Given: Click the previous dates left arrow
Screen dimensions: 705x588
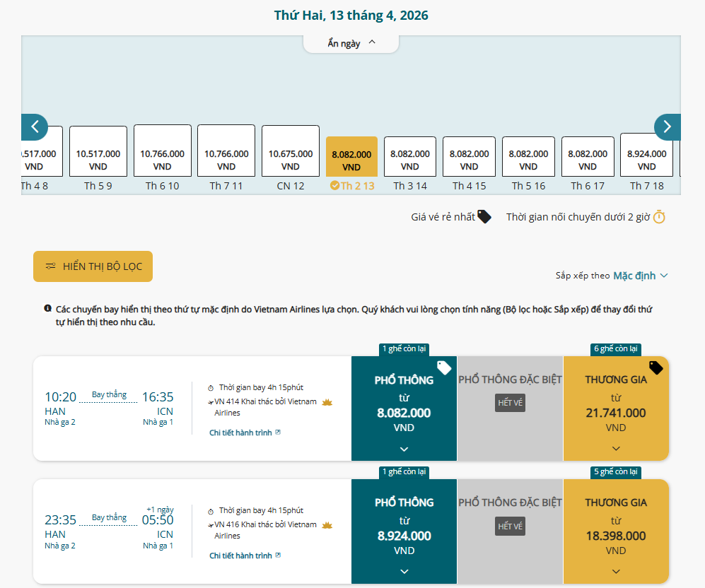Looking at the screenshot, I should tap(35, 127).
